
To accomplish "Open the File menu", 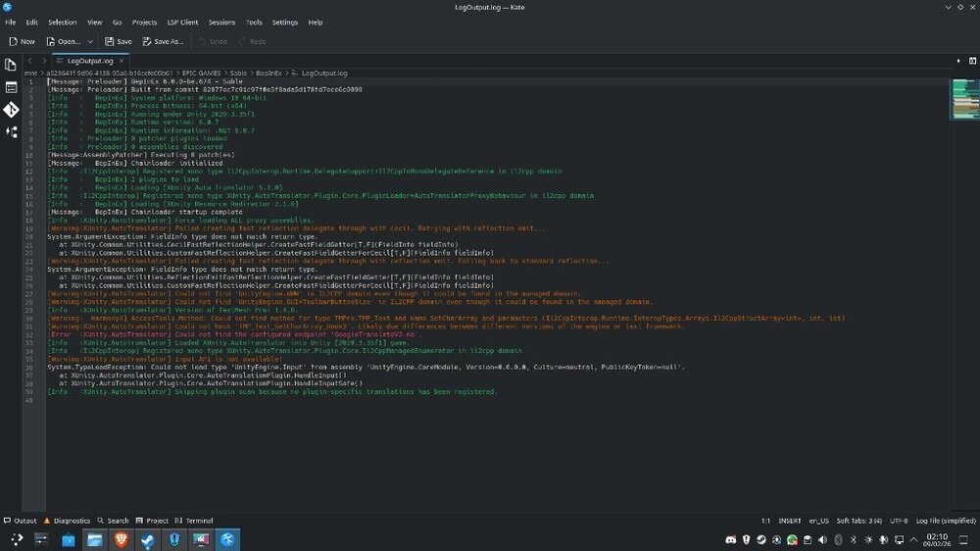I will [11, 22].
